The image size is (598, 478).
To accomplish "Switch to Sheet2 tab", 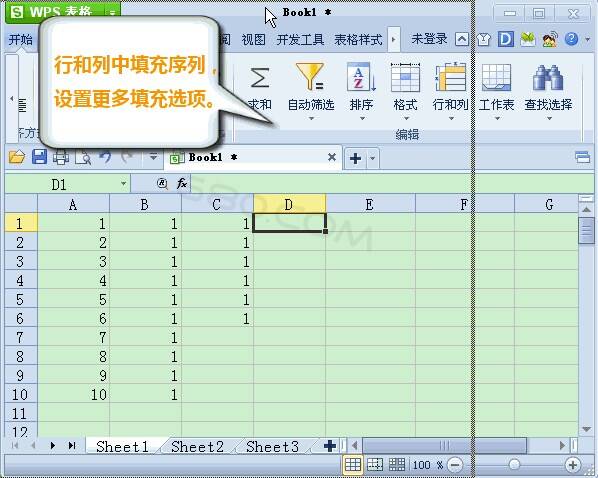I will [197, 447].
